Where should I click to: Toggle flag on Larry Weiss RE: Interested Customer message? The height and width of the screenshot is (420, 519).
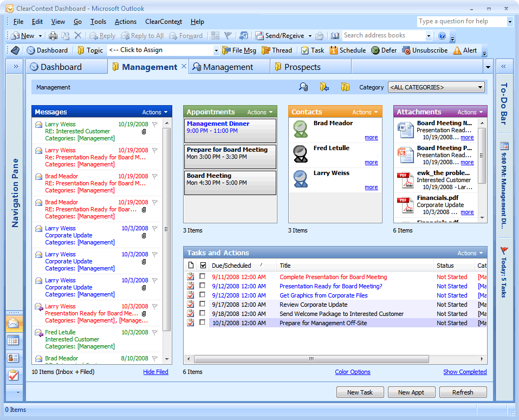(154, 124)
